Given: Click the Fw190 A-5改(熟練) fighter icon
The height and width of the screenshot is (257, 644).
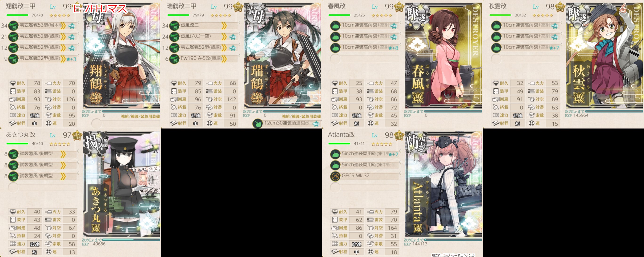Looking at the screenshot, I should point(174,59).
